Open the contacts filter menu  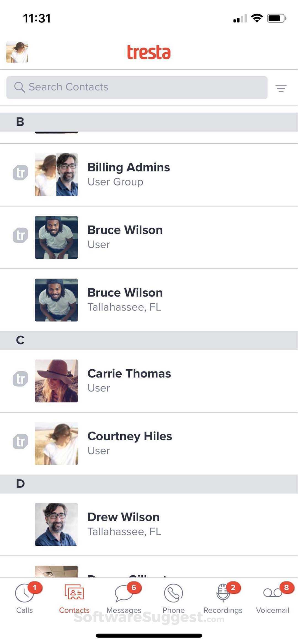tap(281, 88)
